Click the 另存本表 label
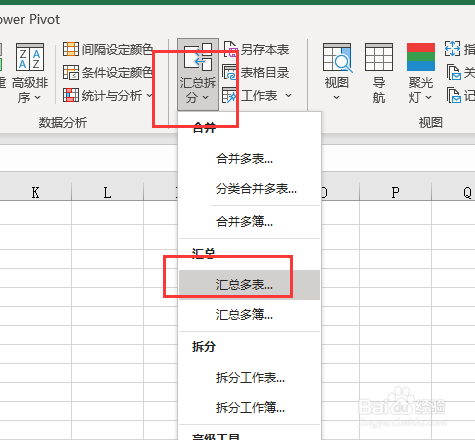The image size is (475, 440). (265, 50)
